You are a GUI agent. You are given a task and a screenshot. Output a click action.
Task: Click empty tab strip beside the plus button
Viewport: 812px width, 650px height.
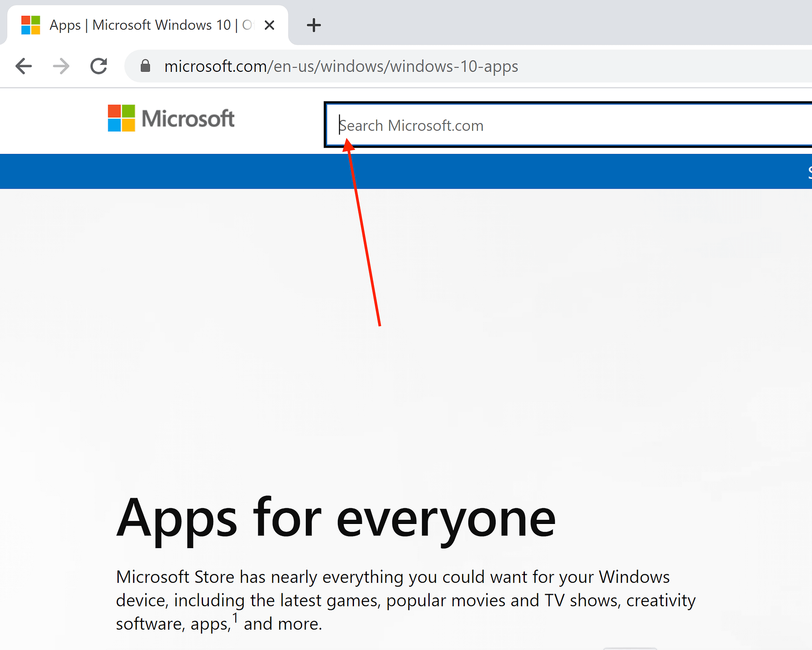tap(550, 23)
